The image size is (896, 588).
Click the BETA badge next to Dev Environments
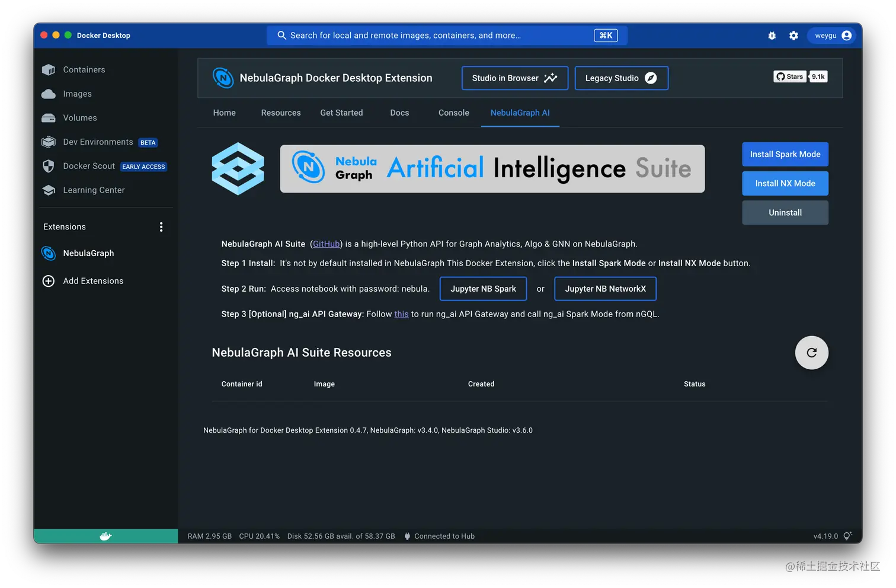click(x=148, y=143)
